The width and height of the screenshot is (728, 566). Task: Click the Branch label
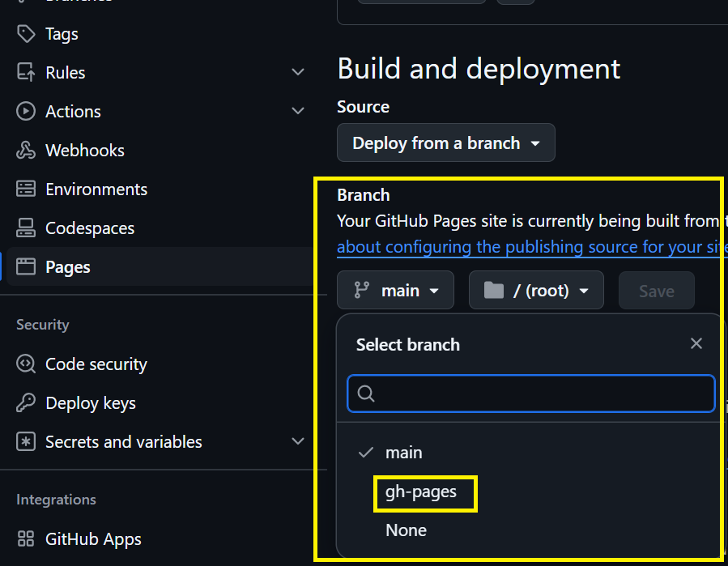click(x=363, y=195)
